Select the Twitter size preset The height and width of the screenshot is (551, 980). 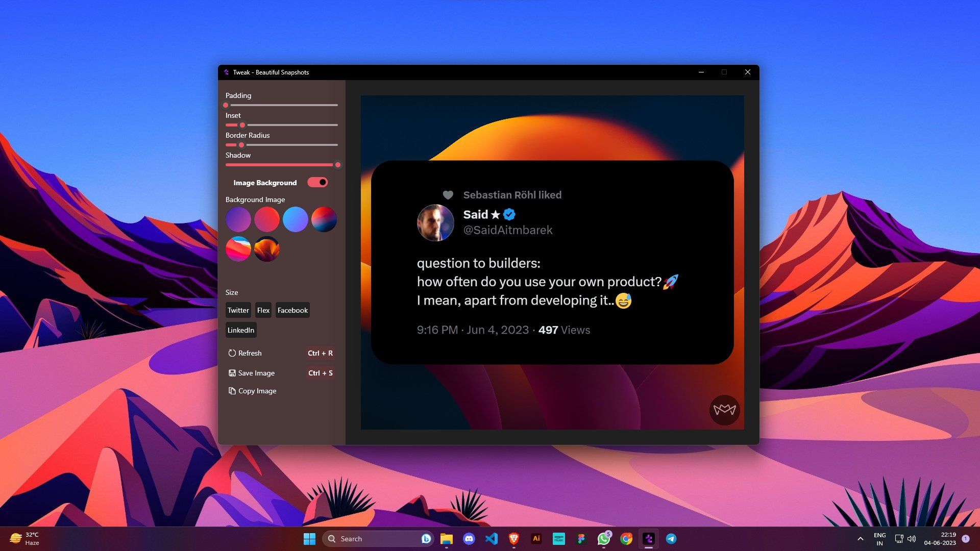click(x=238, y=310)
